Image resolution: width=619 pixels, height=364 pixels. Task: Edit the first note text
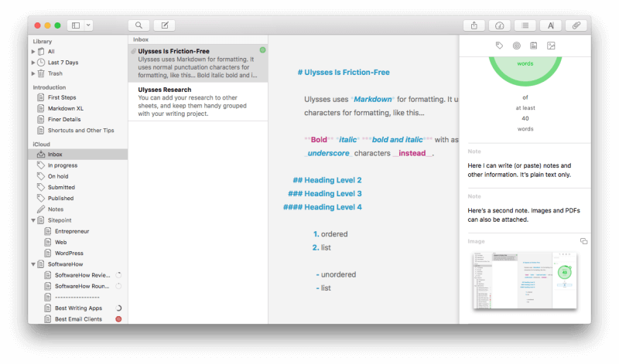click(x=519, y=170)
